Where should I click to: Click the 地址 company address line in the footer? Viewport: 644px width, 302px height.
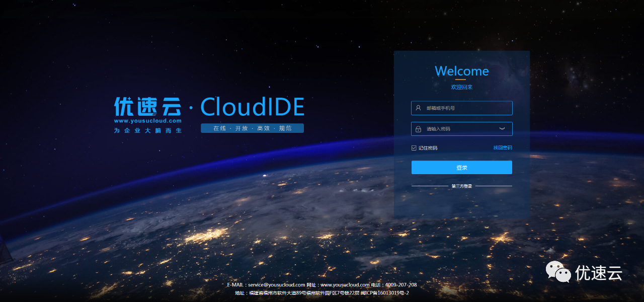pyautogui.click(x=297, y=293)
